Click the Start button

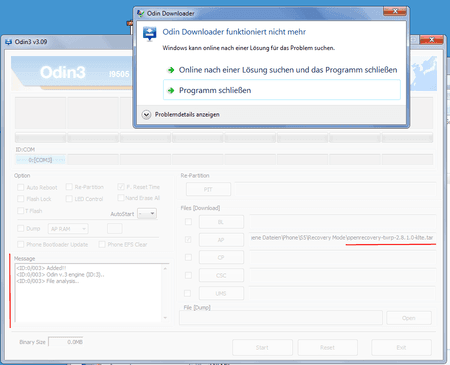(262, 348)
